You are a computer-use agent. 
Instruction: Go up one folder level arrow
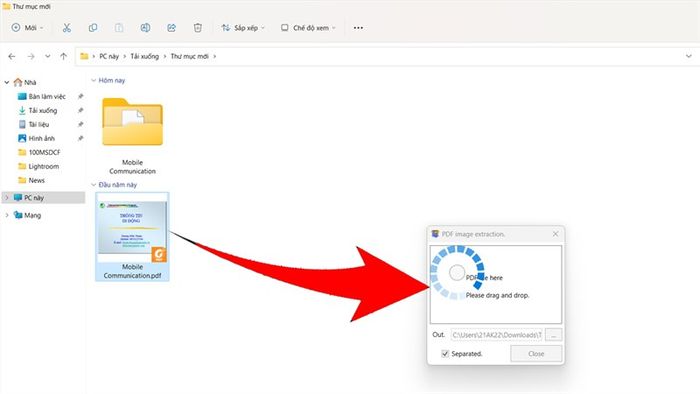coord(63,56)
